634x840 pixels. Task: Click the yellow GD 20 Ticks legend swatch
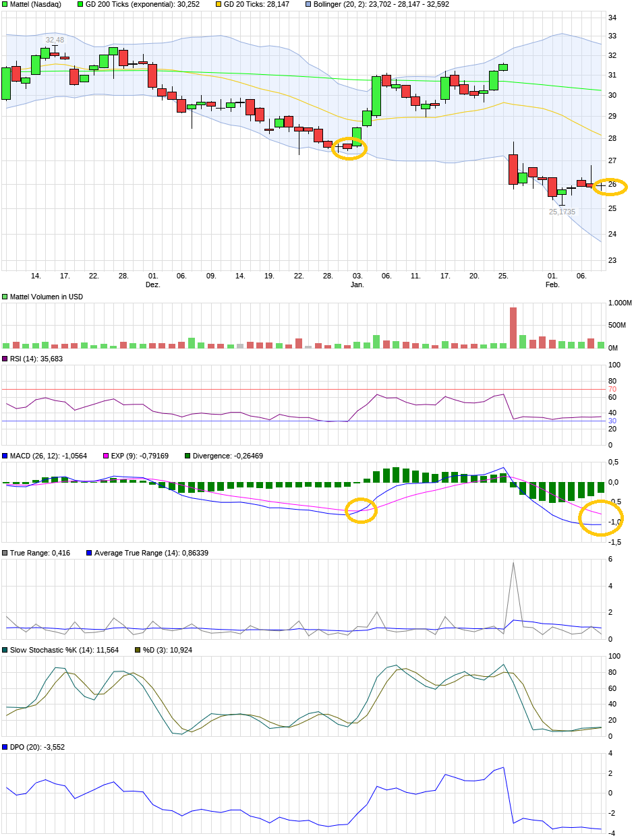(x=219, y=4)
